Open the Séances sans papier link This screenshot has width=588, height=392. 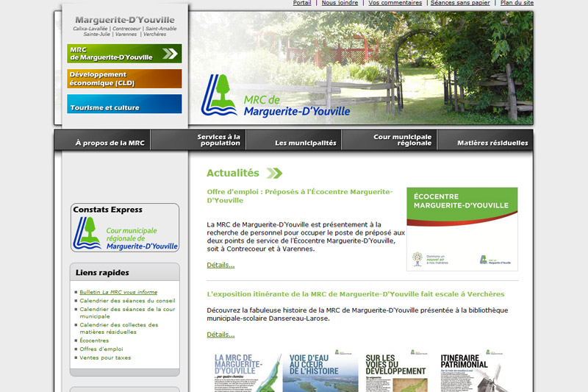click(460, 3)
